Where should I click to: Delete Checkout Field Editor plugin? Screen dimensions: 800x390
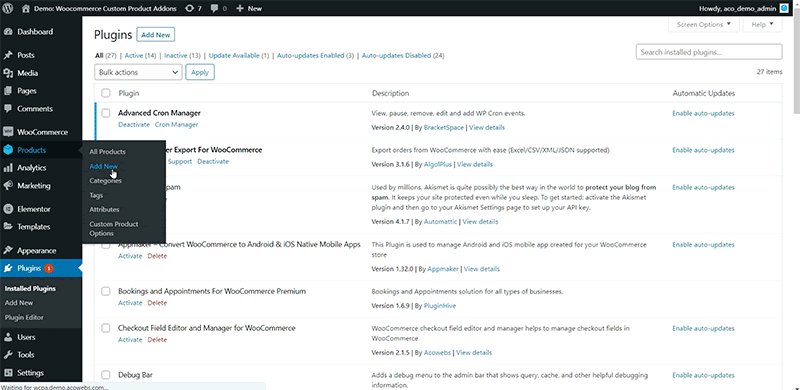pos(157,340)
